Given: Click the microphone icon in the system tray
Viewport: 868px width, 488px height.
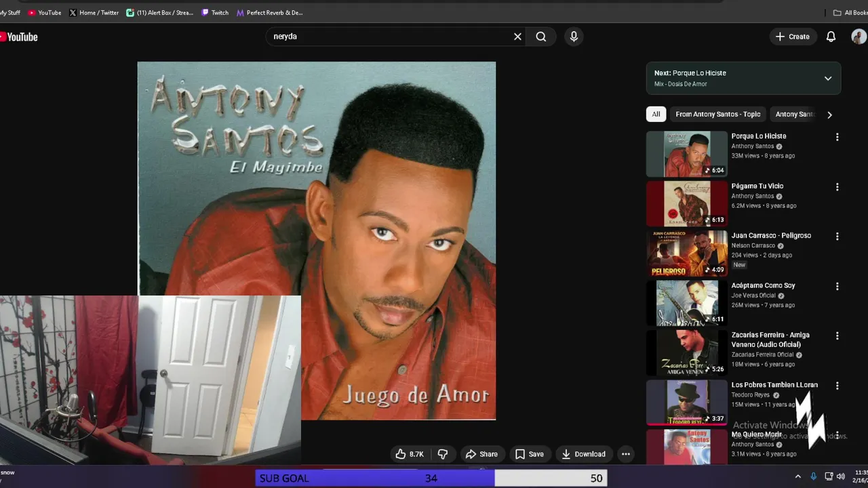Looking at the screenshot, I should (814, 476).
